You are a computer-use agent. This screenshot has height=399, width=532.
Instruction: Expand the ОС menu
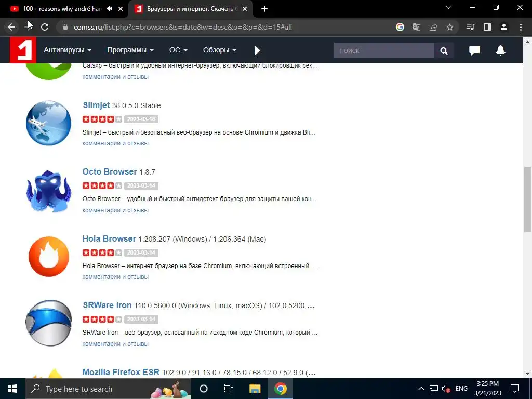click(178, 50)
